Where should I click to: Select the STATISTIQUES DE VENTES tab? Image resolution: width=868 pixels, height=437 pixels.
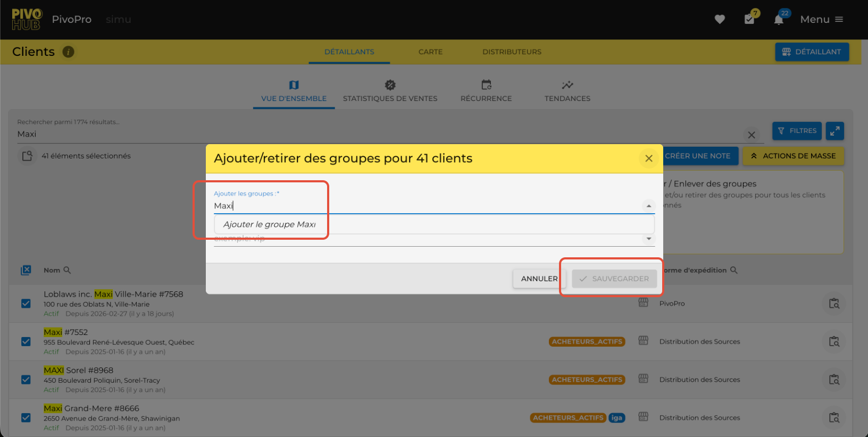(390, 91)
